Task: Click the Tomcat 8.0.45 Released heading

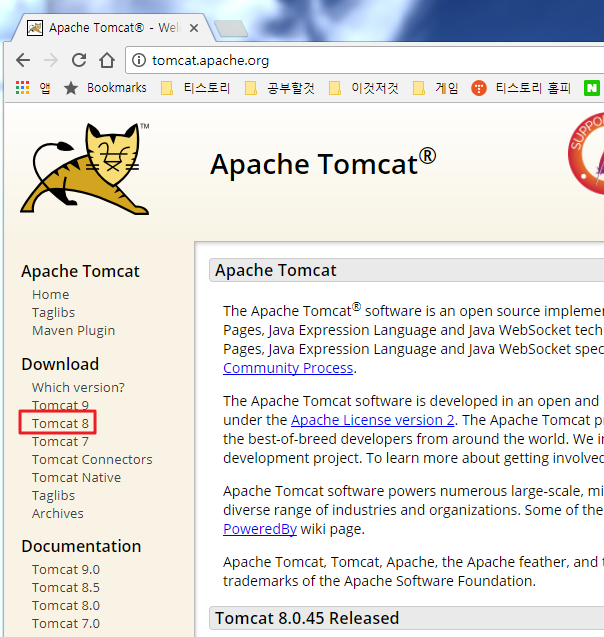Action: pyautogui.click(x=307, y=618)
